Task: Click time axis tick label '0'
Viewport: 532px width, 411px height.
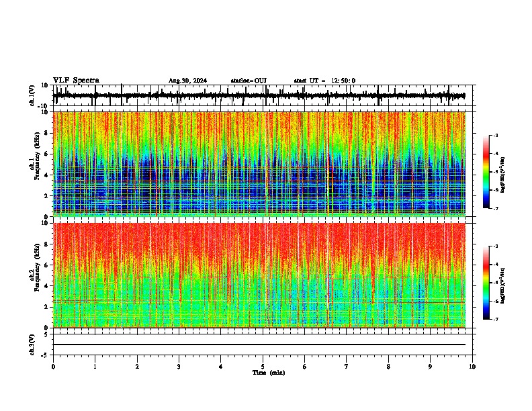Action: (x=53, y=367)
